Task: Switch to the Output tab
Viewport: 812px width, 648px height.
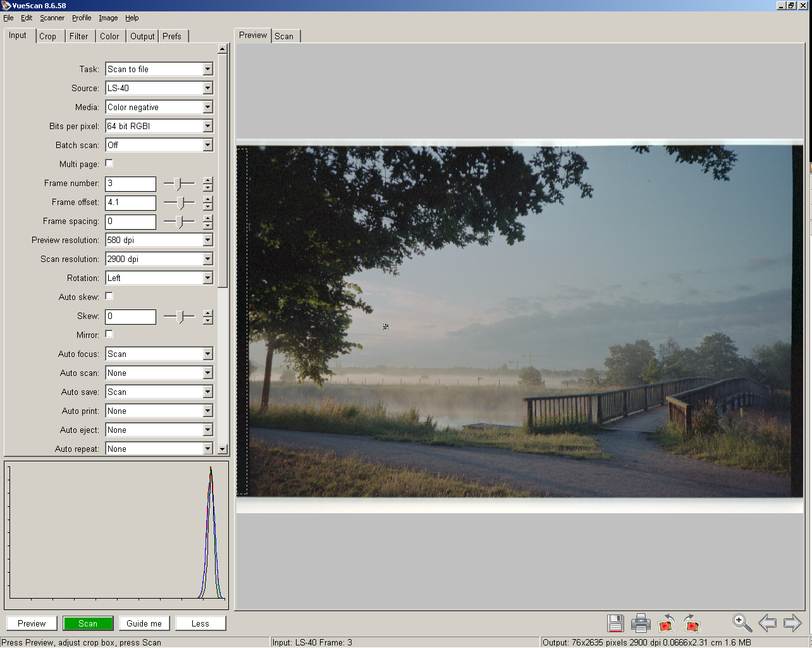Action: pyautogui.click(x=142, y=36)
